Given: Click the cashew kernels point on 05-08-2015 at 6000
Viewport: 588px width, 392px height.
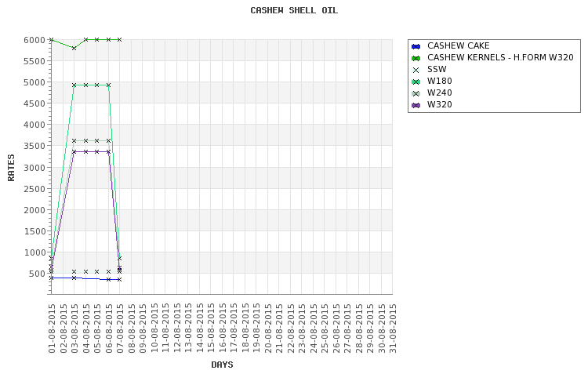Looking at the screenshot, I should click(x=96, y=39).
